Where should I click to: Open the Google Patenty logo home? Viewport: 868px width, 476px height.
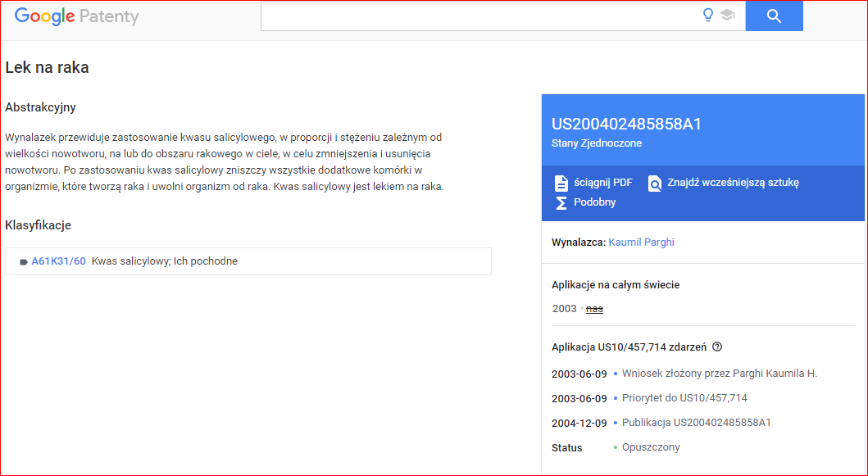coord(76,16)
